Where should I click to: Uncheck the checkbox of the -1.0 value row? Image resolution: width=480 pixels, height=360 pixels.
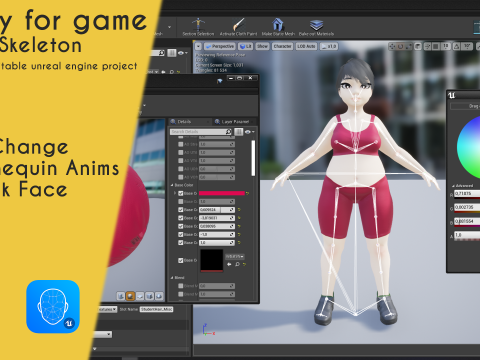(181, 235)
